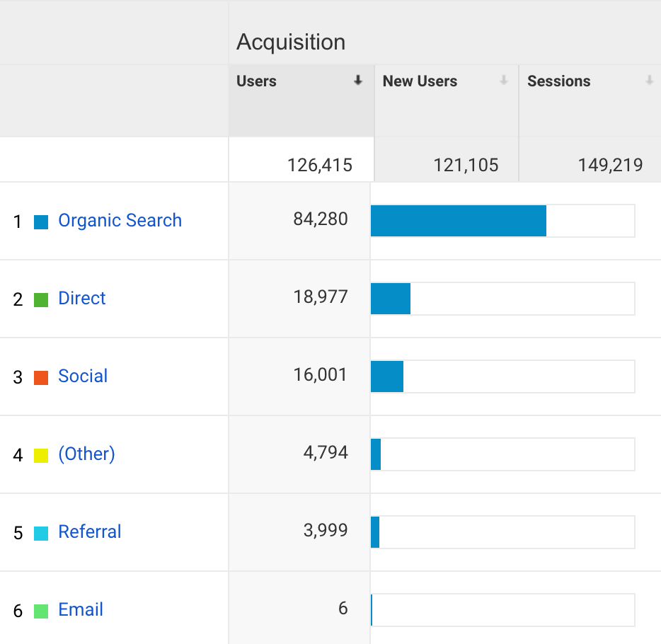
Task: Click the New Users column header
Action: [x=419, y=81]
